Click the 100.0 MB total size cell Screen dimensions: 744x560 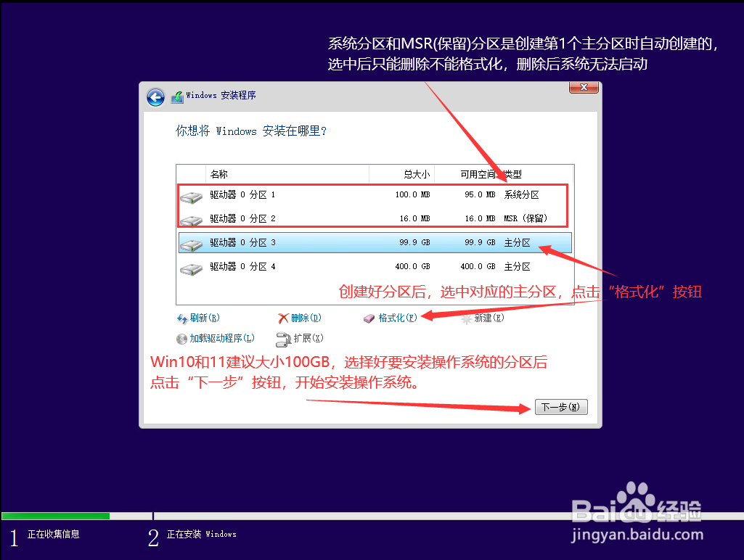(x=412, y=195)
